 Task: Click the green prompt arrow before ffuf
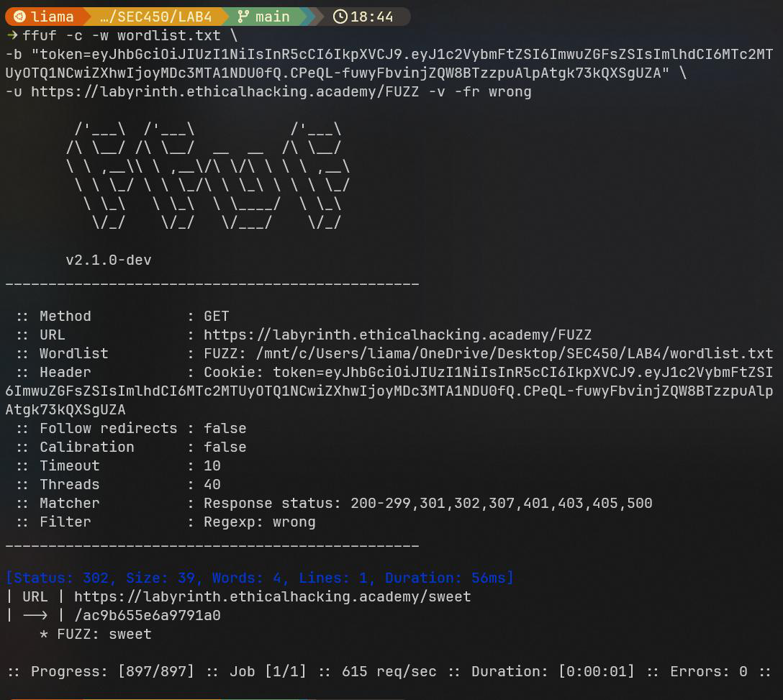12,35
